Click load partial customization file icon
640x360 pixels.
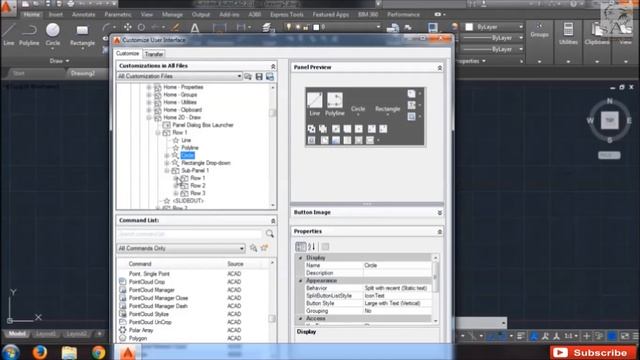coord(248,76)
